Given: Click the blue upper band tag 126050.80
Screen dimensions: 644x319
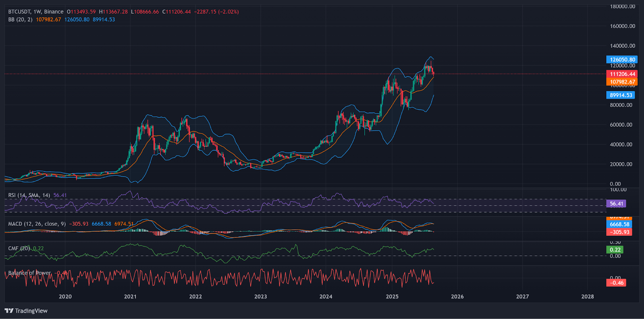Looking at the screenshot, I should [622, 60].
